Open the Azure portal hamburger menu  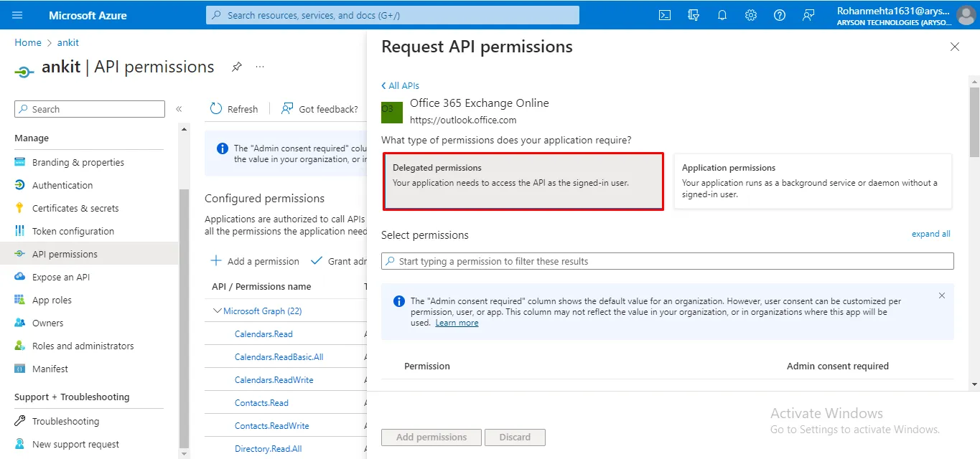[x=18, y=15]
